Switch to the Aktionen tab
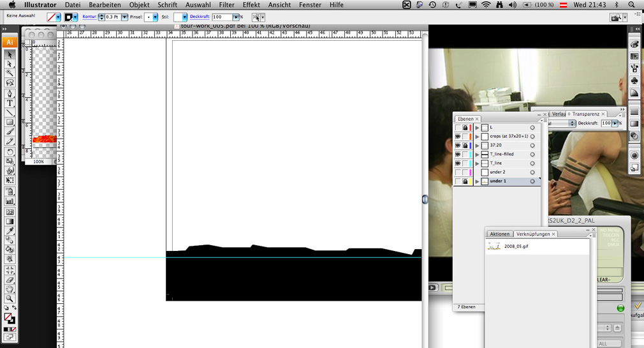The image size is (644, 348). 500,234
